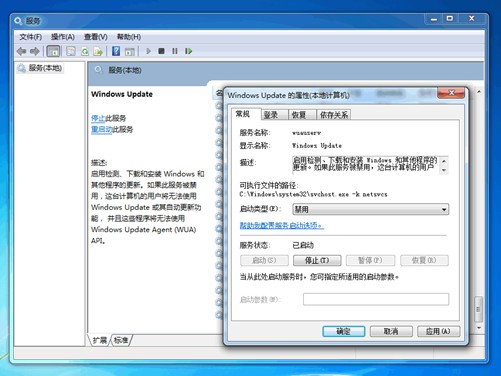Click the 停止 link for this service
The width and height of the screenshot is (501, 376).
click(x=98, y=118)
